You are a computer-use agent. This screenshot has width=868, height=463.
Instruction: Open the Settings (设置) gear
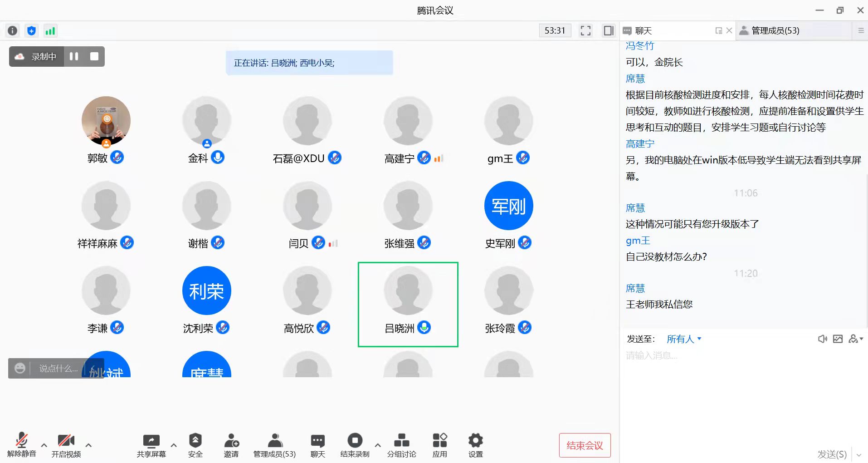(x=475, y=445)
